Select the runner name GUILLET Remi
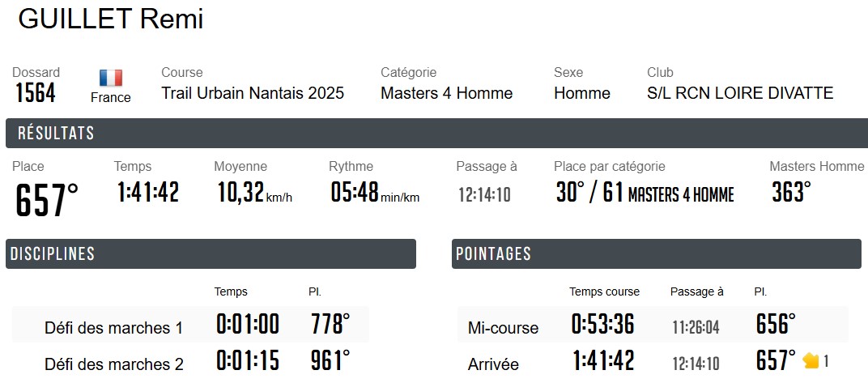The height and width of the screenshot is (383, 868). 111,19
